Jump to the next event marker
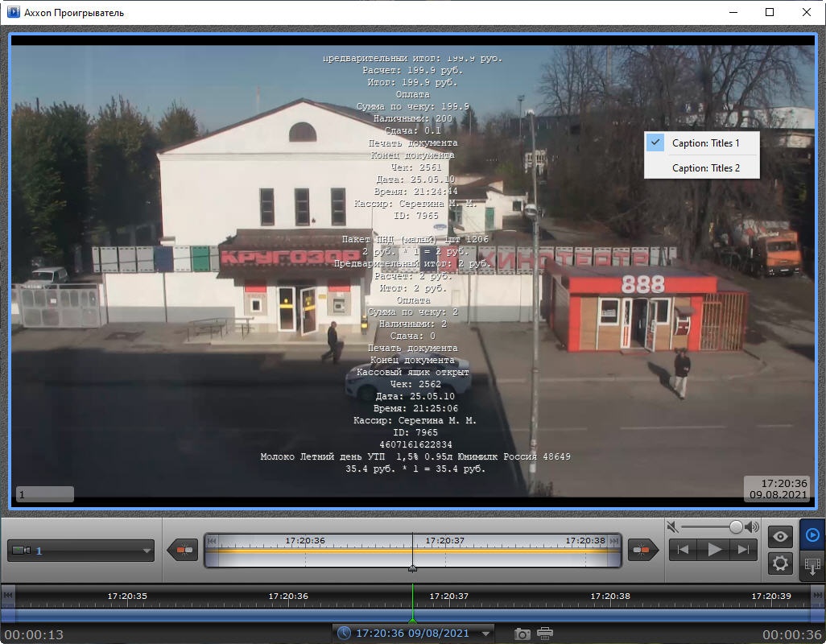Screen dimensions: 826x644 click(642, 551)
